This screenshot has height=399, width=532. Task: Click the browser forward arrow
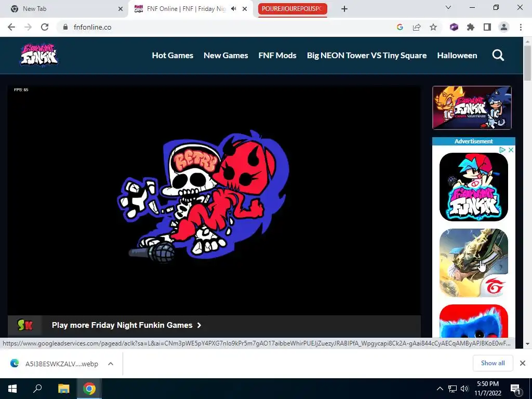click(28, 27)
